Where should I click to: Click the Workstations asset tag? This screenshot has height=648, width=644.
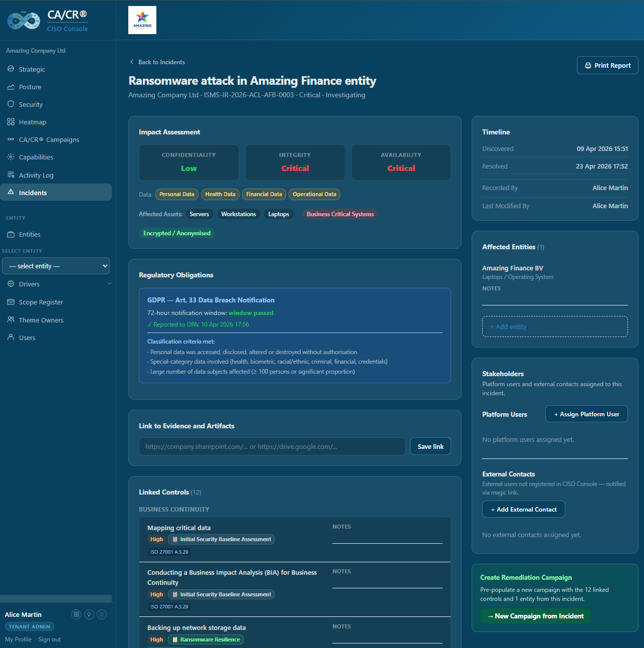coord(239,214)
